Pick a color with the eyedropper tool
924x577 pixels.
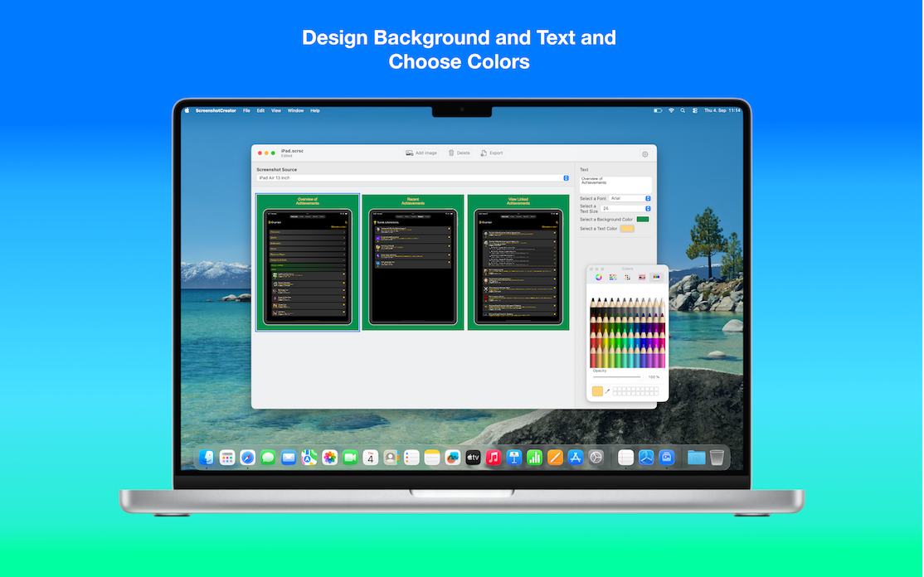coord(607,391)
